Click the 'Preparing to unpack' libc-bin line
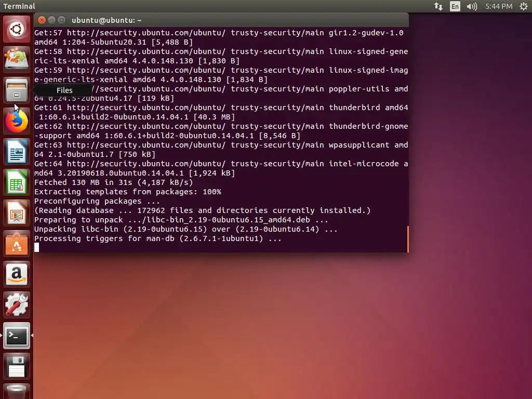The image size is (532, 399). 181,220
